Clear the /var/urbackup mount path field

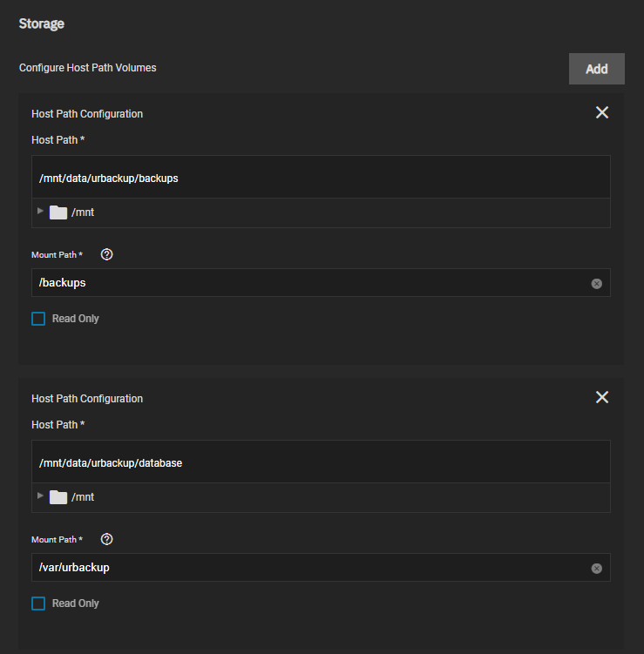[596, 569]
